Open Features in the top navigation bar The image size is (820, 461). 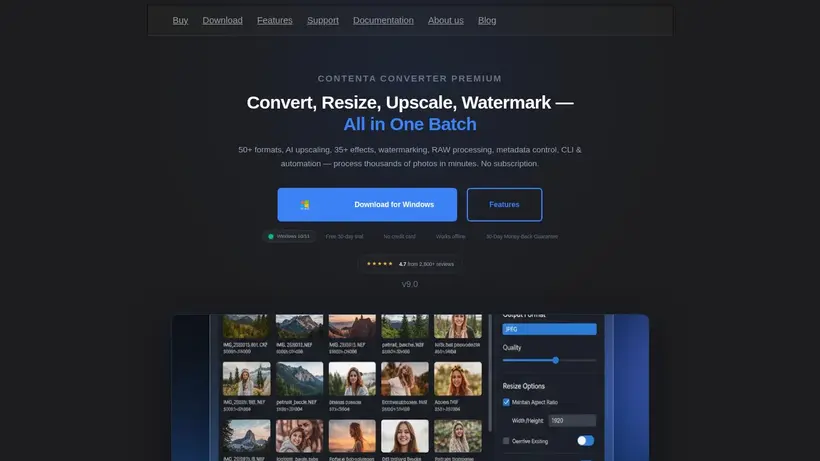pyautogui.click(x=275, y=20)
